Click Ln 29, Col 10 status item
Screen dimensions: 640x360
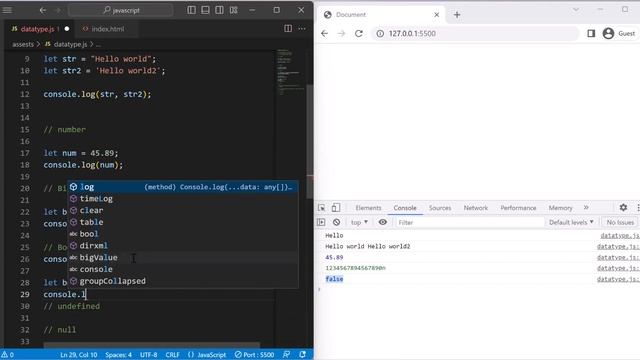[x=78, y=355]
